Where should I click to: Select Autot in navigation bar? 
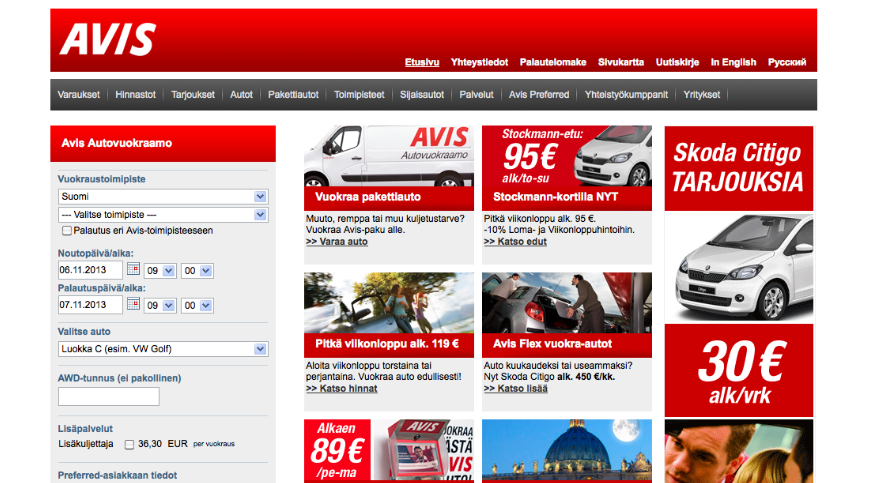tap(241, 95)
